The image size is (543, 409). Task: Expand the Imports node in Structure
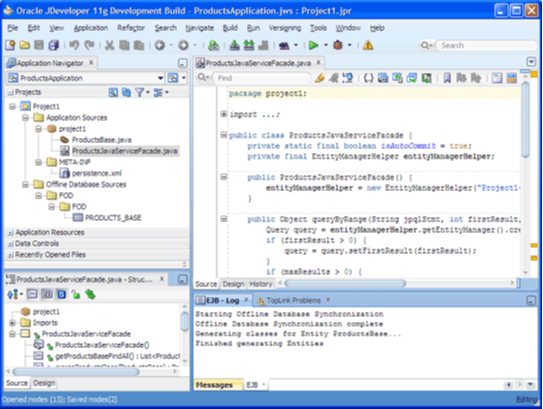[x=12, y=323]
